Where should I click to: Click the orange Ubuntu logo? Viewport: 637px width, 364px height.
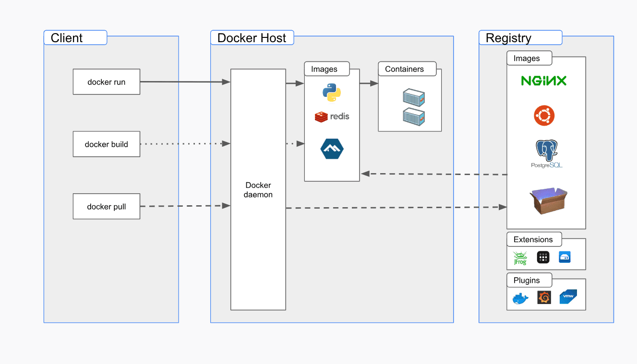click(544, 116)
